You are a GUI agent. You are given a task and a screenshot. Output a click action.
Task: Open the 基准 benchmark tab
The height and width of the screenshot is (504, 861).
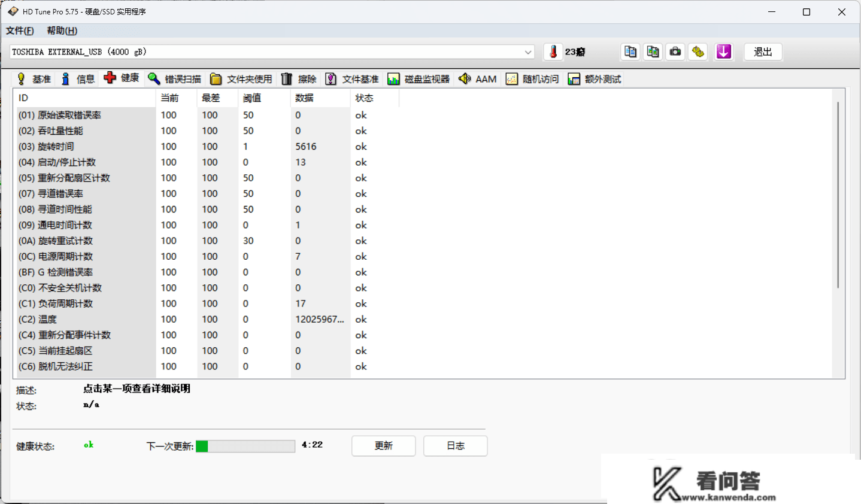[34, 79]
